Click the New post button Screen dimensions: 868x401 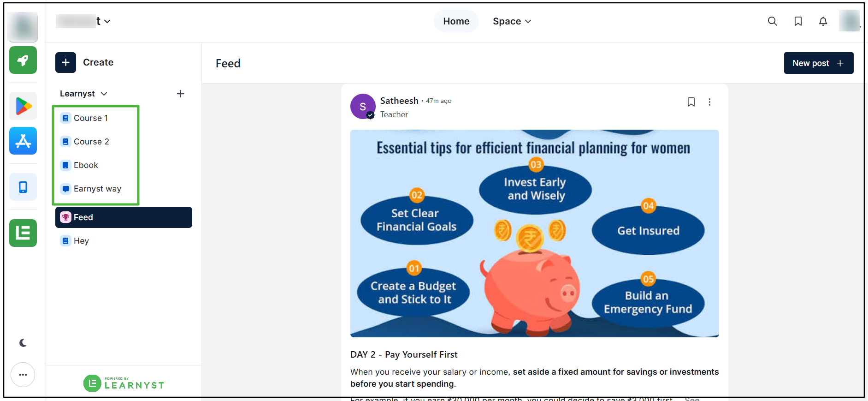[x=819, y=63]
